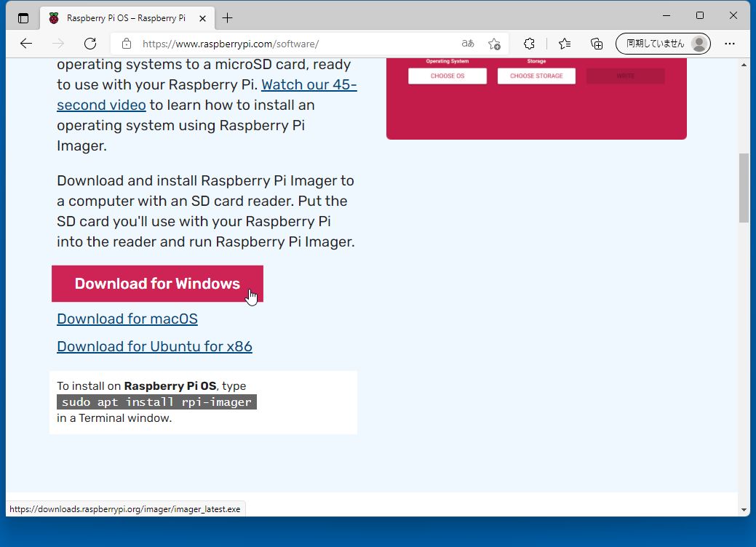Open a new browser tab
This screenshot has width=756, height=547.
point(227,18)
